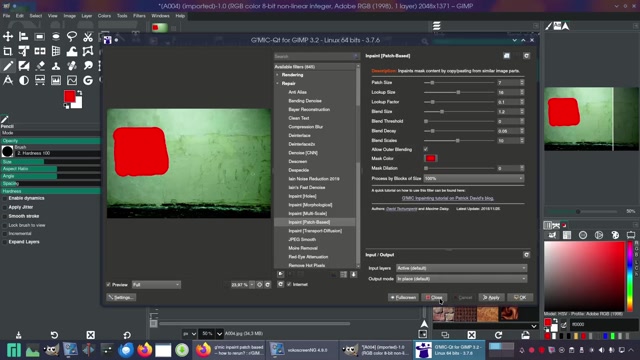Open the Process by Blocks of Size dropdown
The width and height of the screenshot is (640, 360).
(473, 178)
